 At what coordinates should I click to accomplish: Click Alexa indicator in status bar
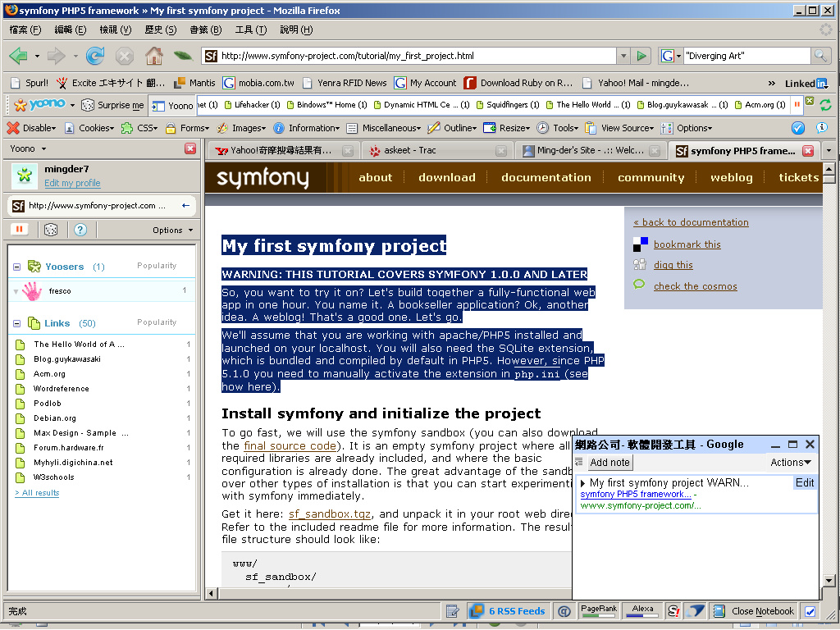point(642,610)
